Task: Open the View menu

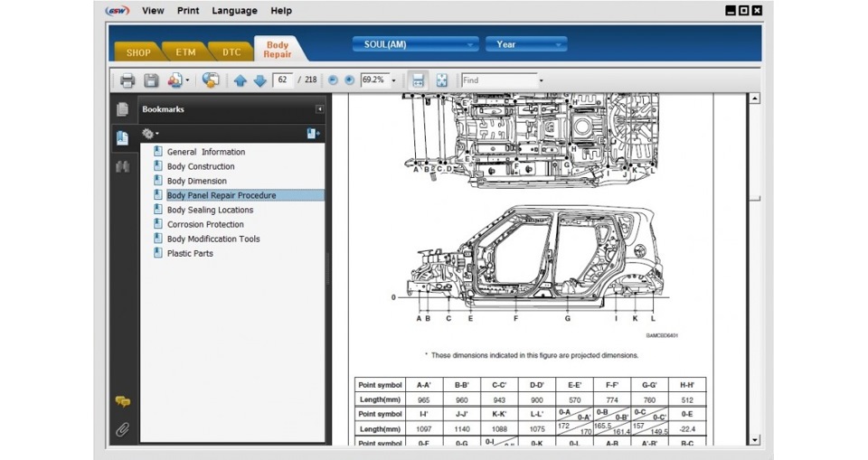Action: pos(153,11)
